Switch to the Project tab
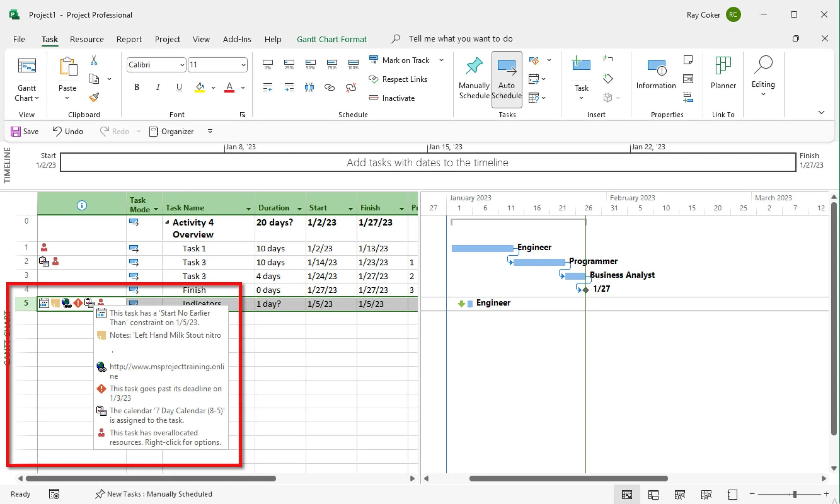The image size is (840, 504). [167, 39]
